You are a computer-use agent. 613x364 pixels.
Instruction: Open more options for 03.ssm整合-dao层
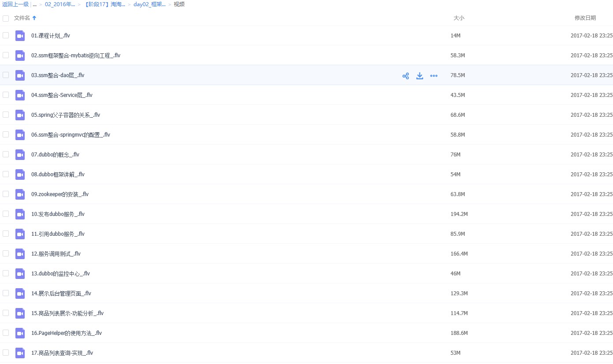pos(434,76)
